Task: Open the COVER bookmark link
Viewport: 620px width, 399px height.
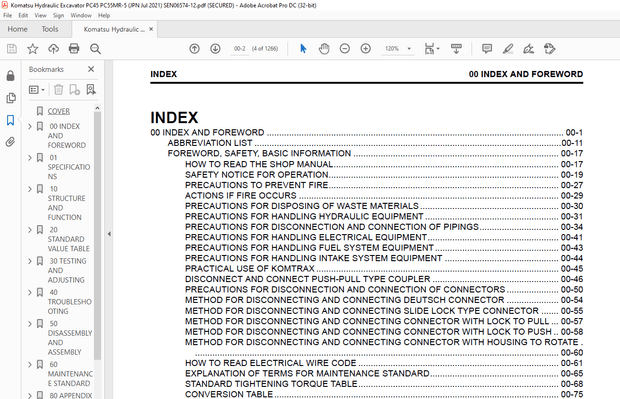Action: (59, 111)
